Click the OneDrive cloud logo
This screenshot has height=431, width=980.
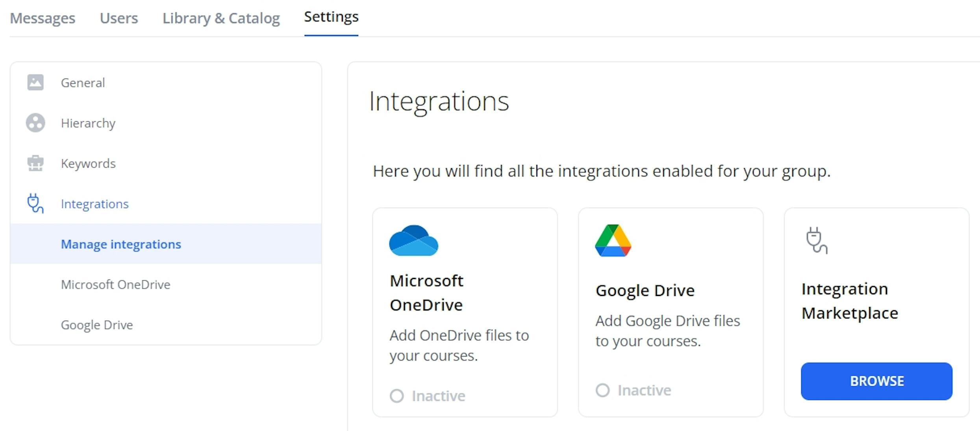413,240
